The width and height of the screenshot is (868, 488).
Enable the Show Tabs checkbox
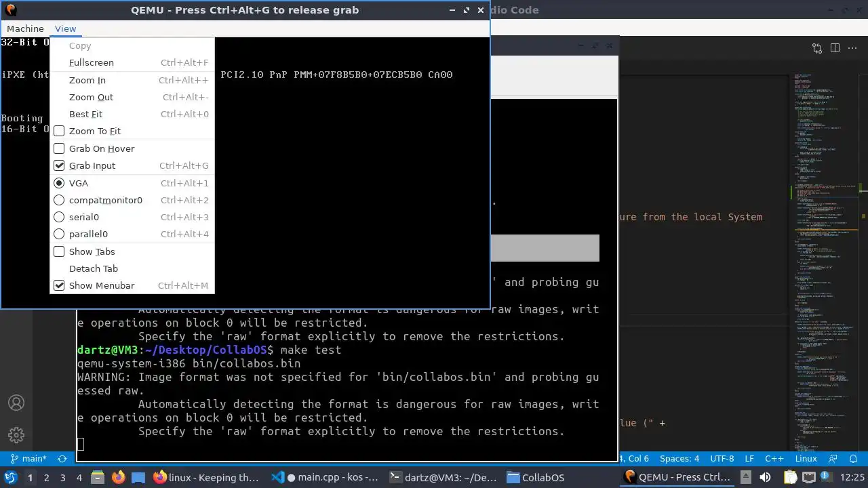coord(59,251)
